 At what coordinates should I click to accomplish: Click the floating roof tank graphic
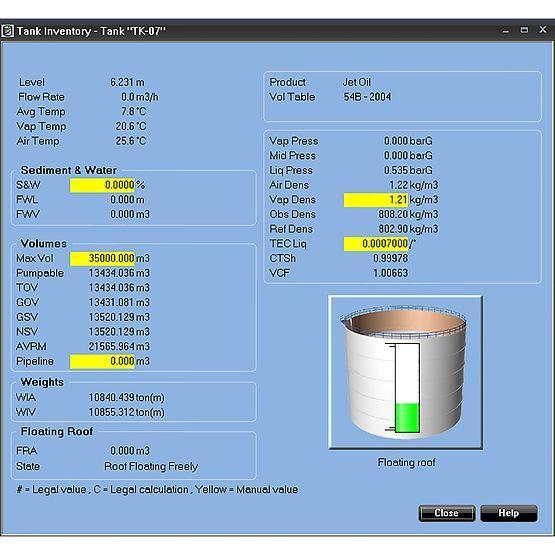(406, 372)
